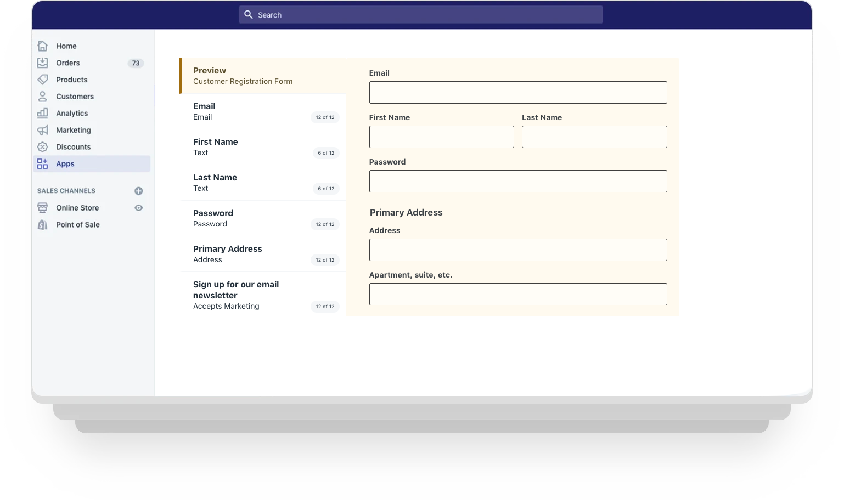The height and width of the screenshot is (504, 844).
Task: Open Analytics bar chart icon
Action: [x=42, y=114]
